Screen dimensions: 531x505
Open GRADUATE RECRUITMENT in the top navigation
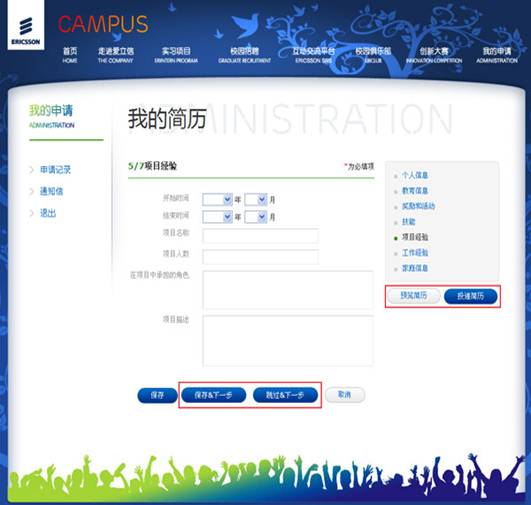click(x=245, y=55)
